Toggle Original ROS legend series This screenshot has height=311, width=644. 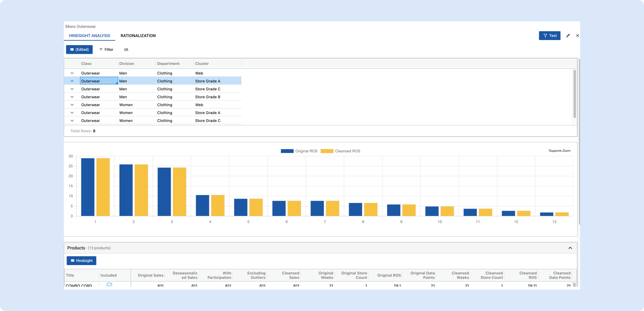point(299,151)
